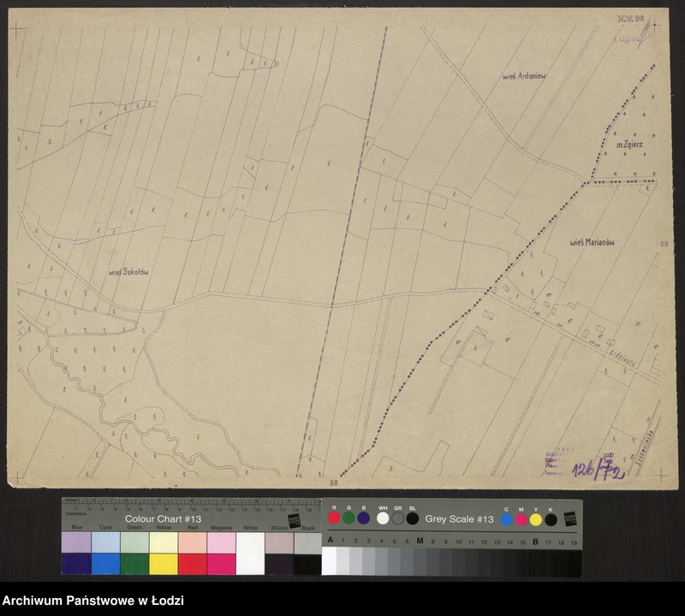This screenshot has width=685, height=616.
Task: Click the 'm.Zgierz' map label
Action: [x=629, y=145]
